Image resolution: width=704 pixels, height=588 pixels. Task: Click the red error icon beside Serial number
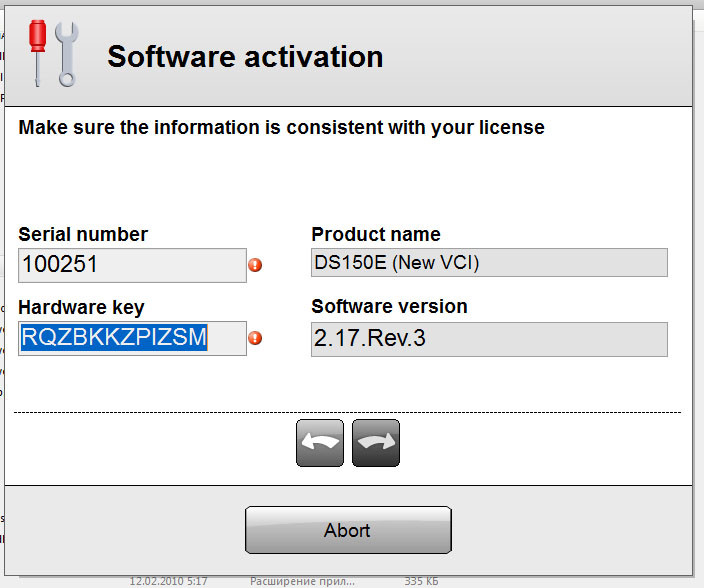click(255, 266)
